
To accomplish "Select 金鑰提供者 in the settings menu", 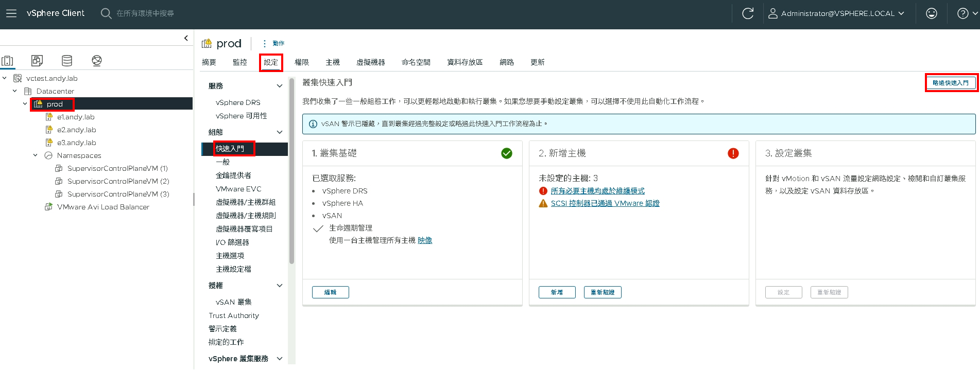I will coord(234,175).
